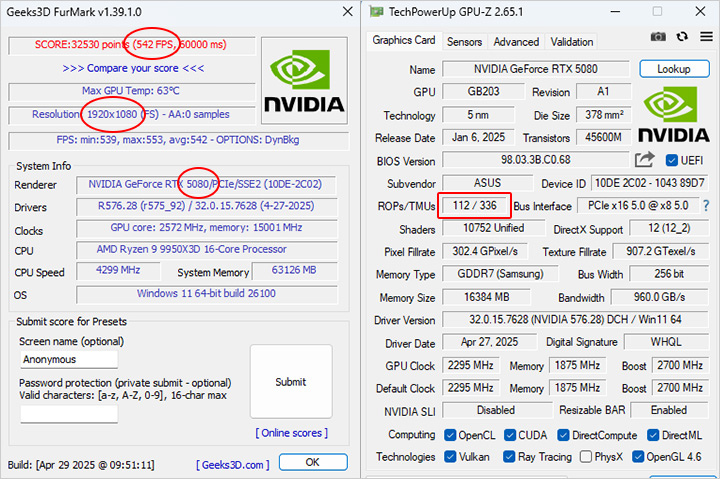Viewport: 720px width, 479px height.
Task: Click the GPU name field NVIDIA GeForce RTX 5080
Action: click(x=536, y=69)
